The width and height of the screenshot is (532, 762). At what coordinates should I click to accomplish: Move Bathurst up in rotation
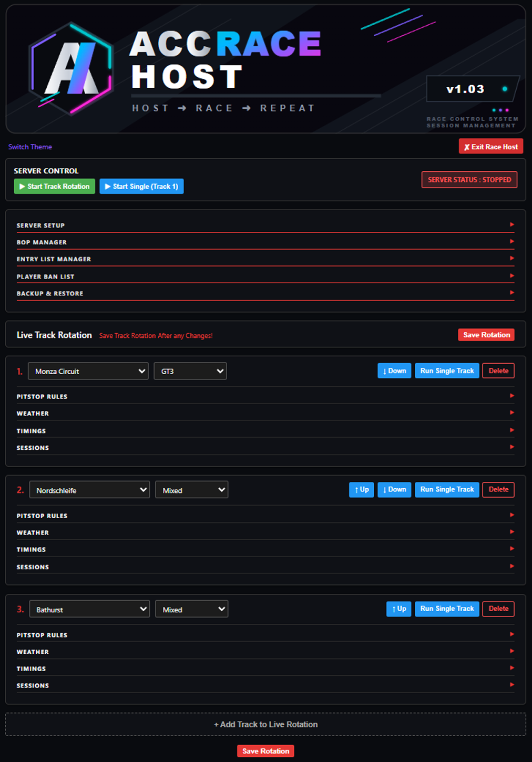[399, 609]
